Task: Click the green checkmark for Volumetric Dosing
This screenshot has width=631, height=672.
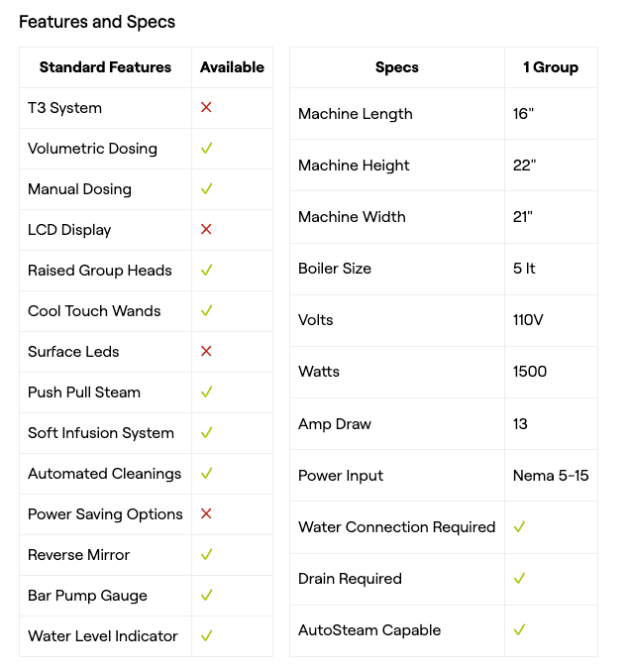Action: click(x=206, y=148)
